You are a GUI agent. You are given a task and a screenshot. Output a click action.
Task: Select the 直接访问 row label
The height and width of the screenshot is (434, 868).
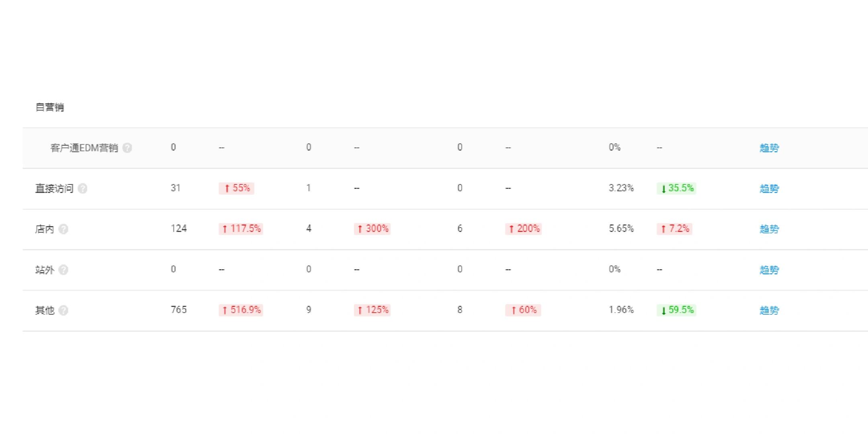54,188
